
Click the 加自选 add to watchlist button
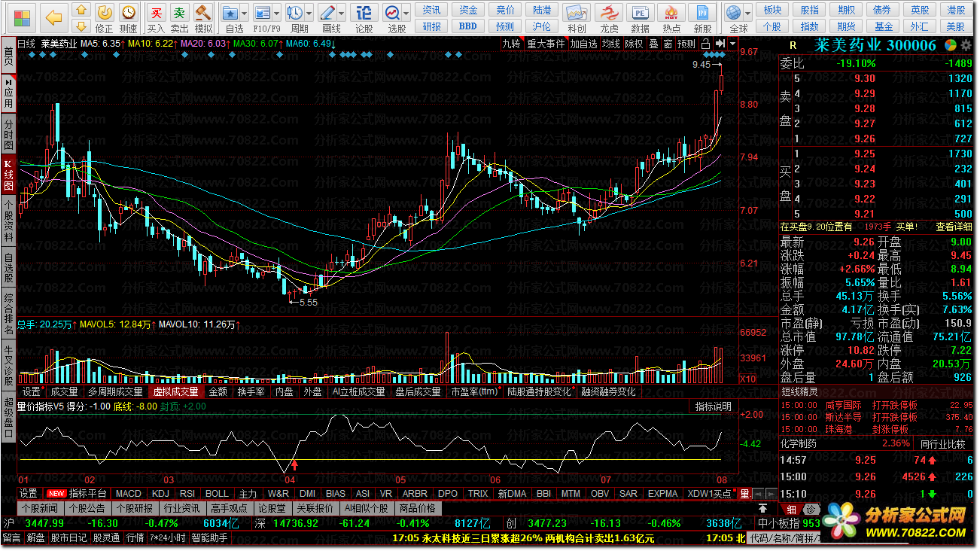coord(583,44)
